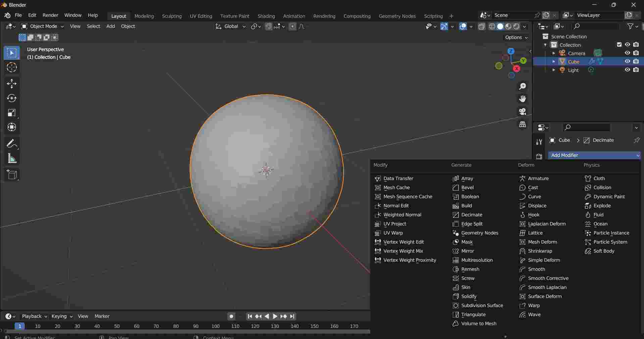Expand Cube in outliner
Screen dimensions: 644x339
pos(553,61)
